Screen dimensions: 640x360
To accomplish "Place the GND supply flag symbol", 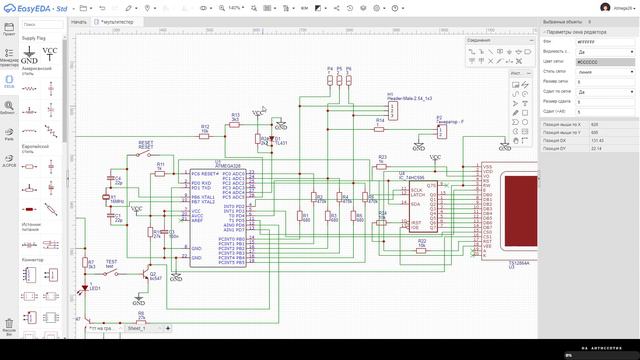I will tap(29, 55).
